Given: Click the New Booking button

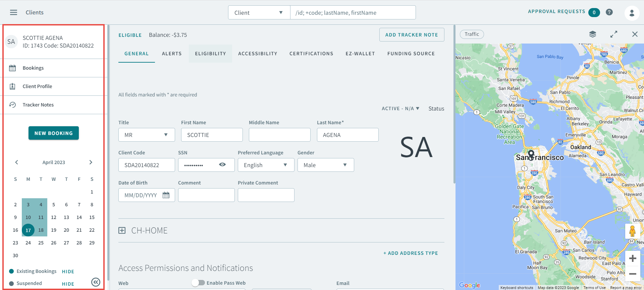Looking at the screenshot, I should [54, 133].
